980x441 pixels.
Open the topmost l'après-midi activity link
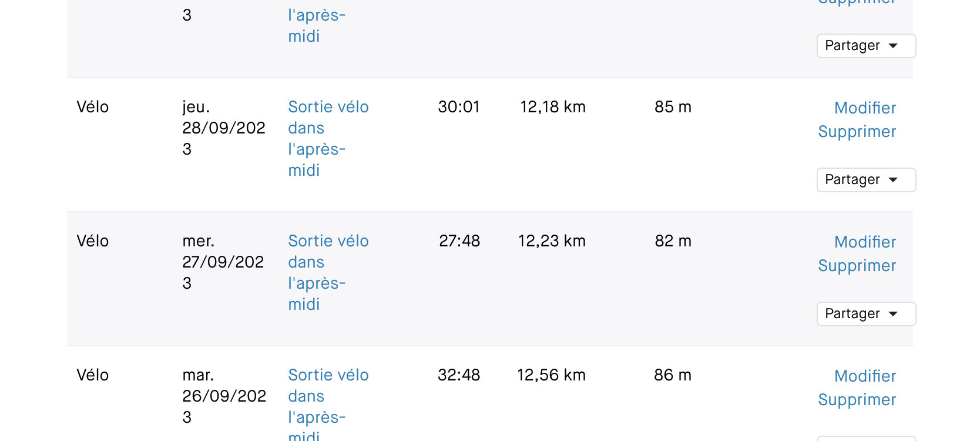[316, 25]
